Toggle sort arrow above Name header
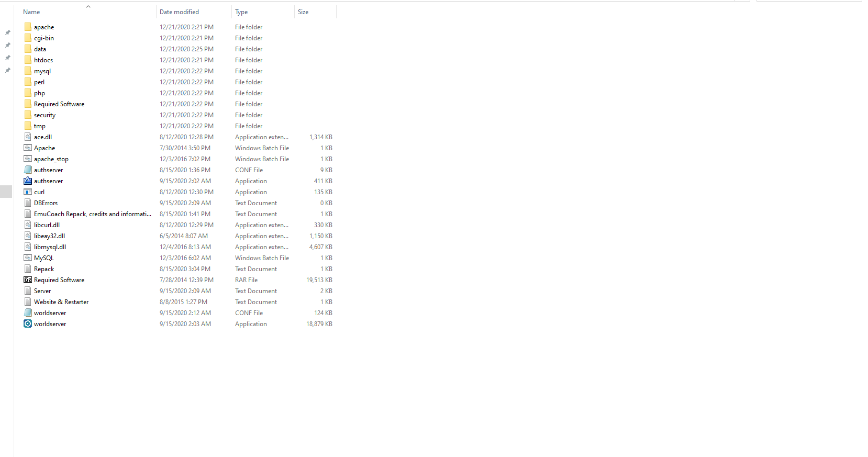Image resolution: width=868 pixels, height=457 pixels. pyautogui.click(x=88, y=6)
